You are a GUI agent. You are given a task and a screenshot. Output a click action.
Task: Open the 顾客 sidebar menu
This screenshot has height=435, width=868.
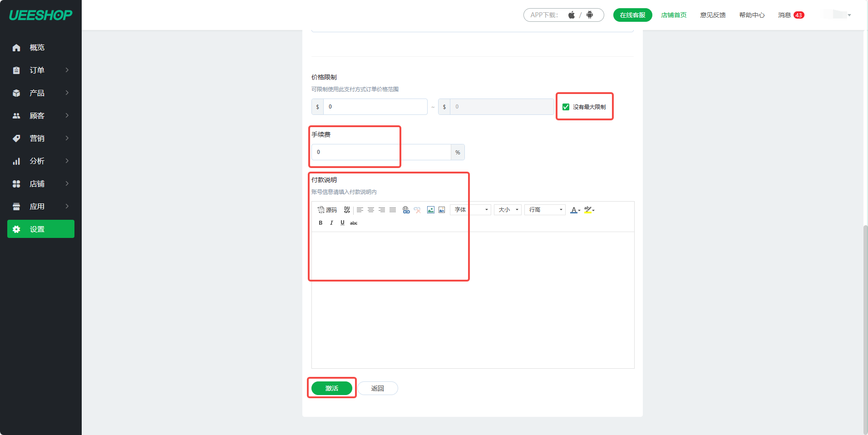(x=41, y=116)
